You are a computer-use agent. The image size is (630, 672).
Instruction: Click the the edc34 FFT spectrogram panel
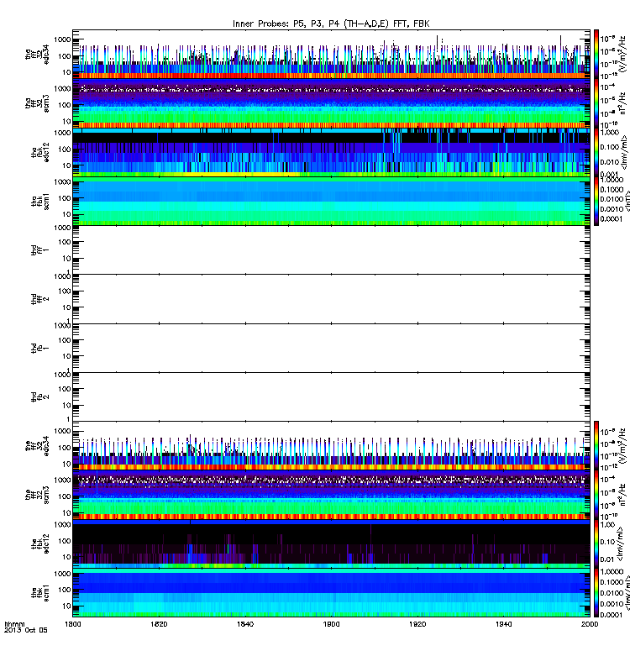(x=331, y=446)
